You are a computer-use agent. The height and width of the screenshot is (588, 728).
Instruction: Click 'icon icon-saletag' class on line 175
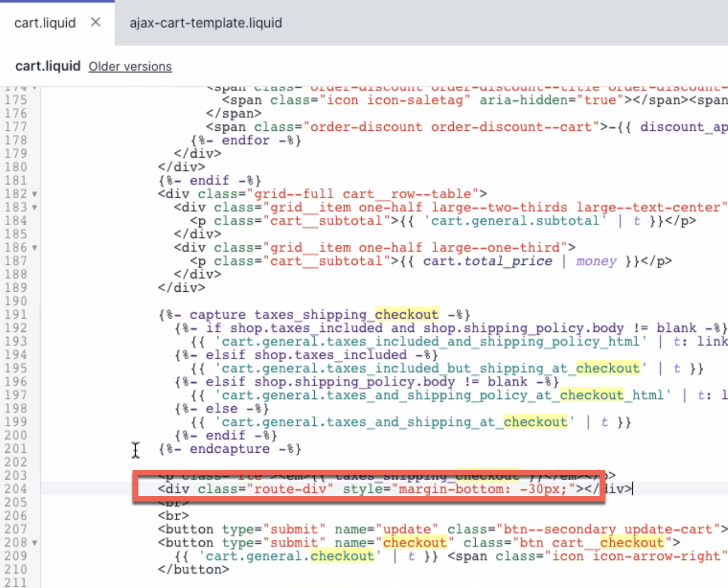[x=395, y=100]
